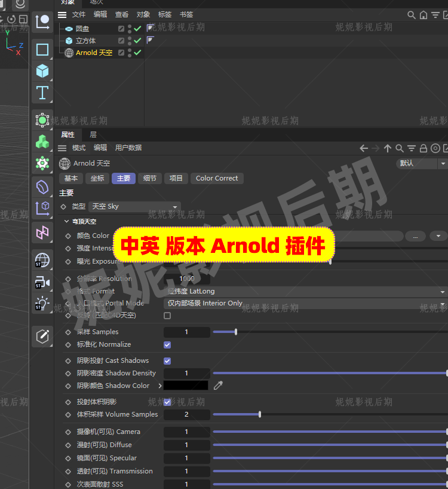Open the 书签 menu in Objects panel
Image resolution: width=448 pixels, height=489 pixels.
[186, 15]
